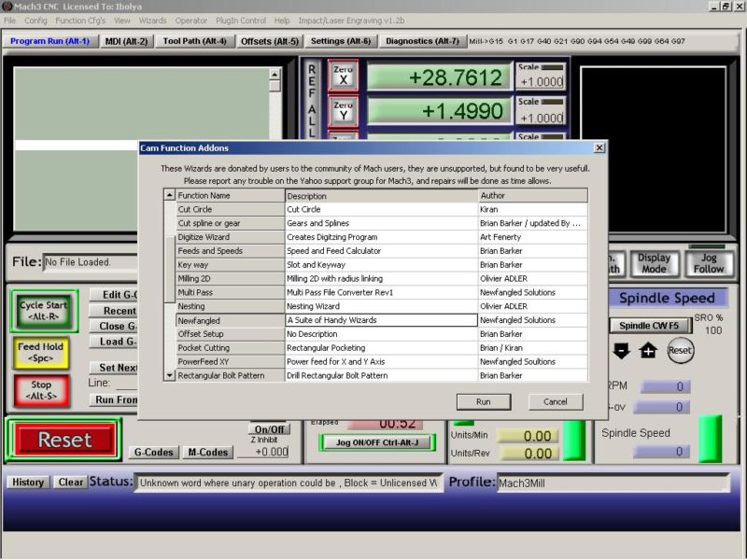This screenshot has width=747, height=560.
Task: Click the big red Reset button
Action: click(x=64, y=440)
